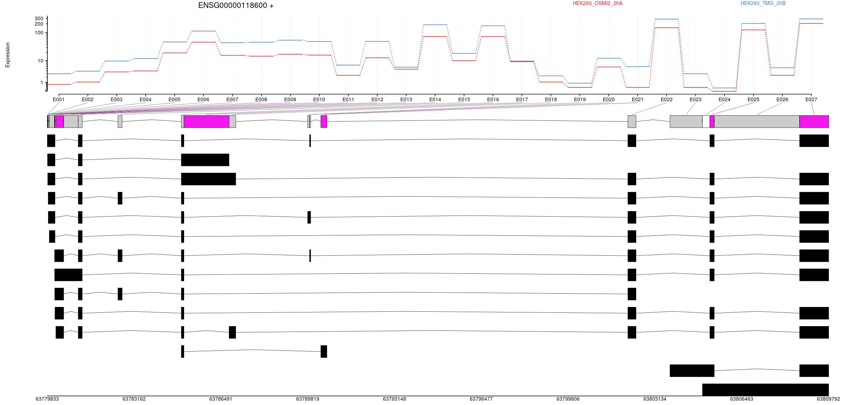Click genomic coordinate 63789819
The image size is (868, 405).
(307, 399)
